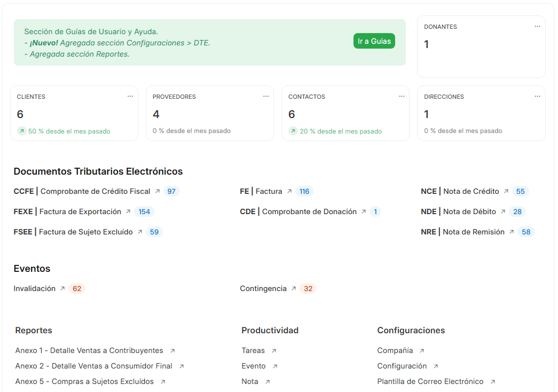The width and height of the screenshot is (558, 392).
Task: Open the Direcciones card options menu
Action: coord(537,96)
